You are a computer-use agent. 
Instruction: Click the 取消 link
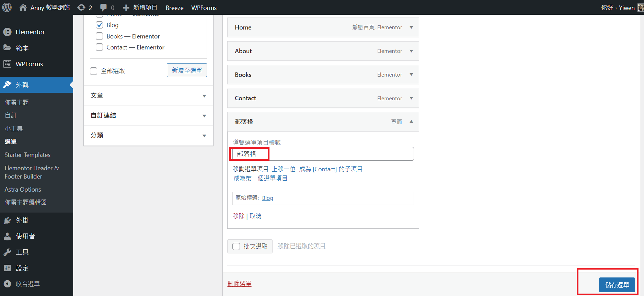(x=255, y=216)
